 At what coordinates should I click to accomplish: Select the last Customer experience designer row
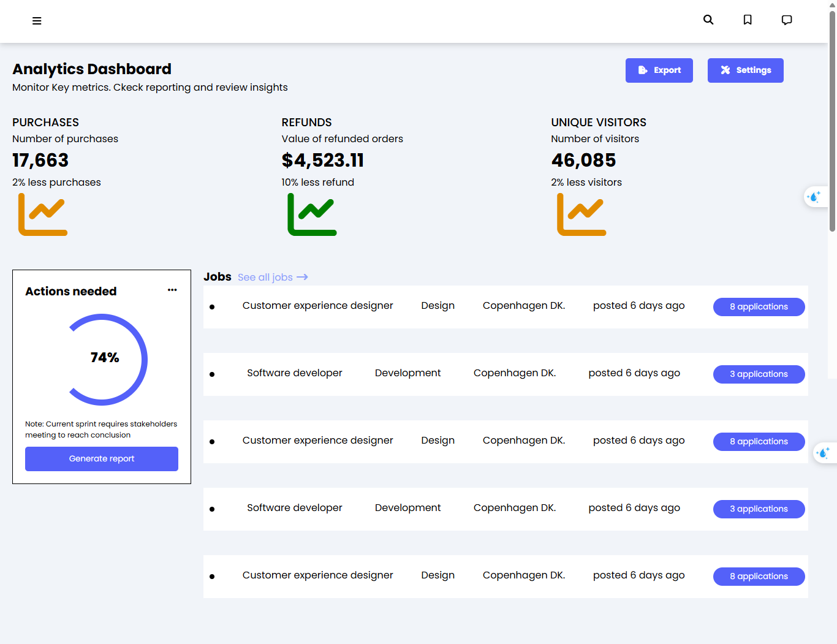pos(317,575)
